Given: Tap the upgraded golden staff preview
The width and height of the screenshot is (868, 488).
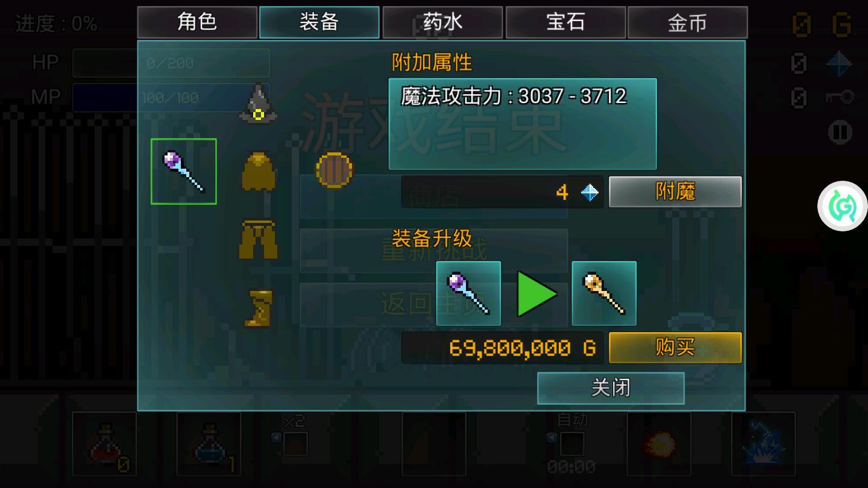Looking at the screenshot, I should coord(604,293).
